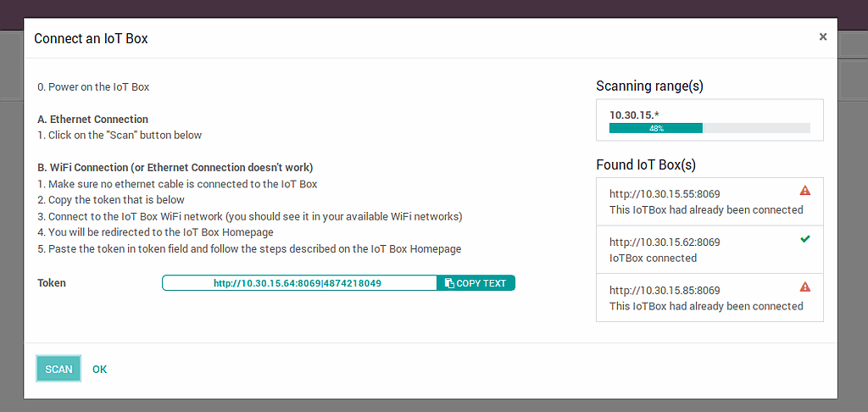
Task: Select the token text field
Action: click(x=299, y=283)
